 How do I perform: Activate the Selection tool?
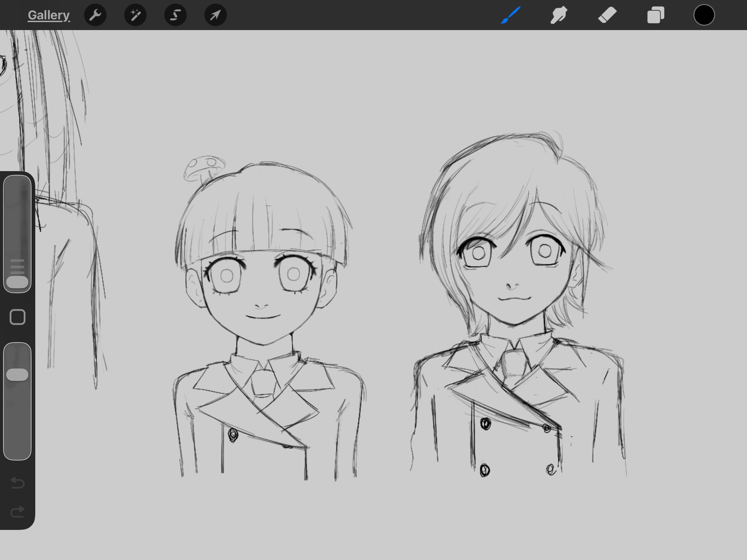pyautogui.click(x=175, y=15)
